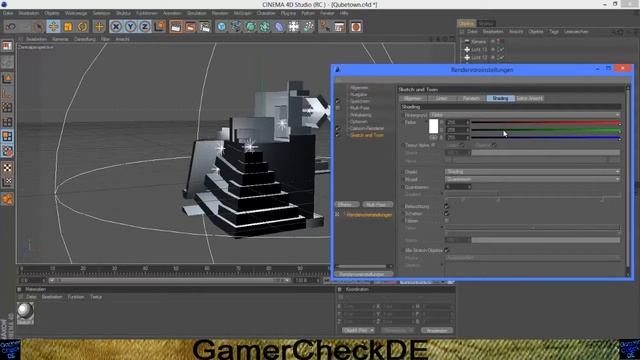Click the Effekte... button
Viewport: 640px width, 360px height.
[347, 204]
